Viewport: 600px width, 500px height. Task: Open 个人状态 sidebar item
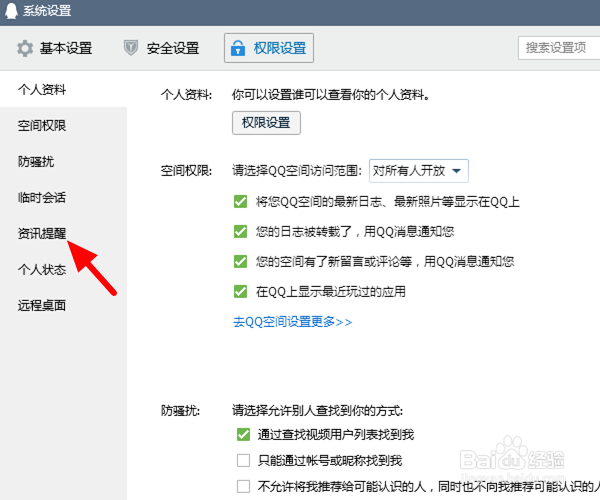tap(42, 269)
